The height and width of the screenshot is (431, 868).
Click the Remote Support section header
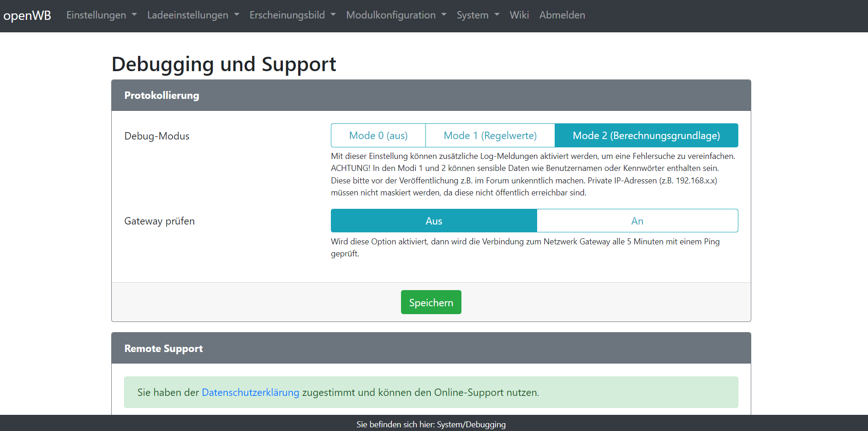[x=163, y=349]
